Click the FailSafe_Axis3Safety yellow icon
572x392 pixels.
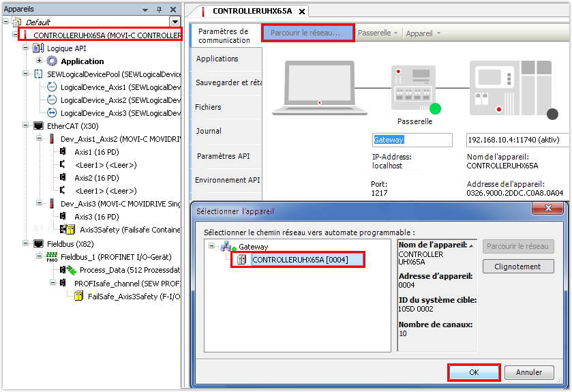click(x=79, y=296)
